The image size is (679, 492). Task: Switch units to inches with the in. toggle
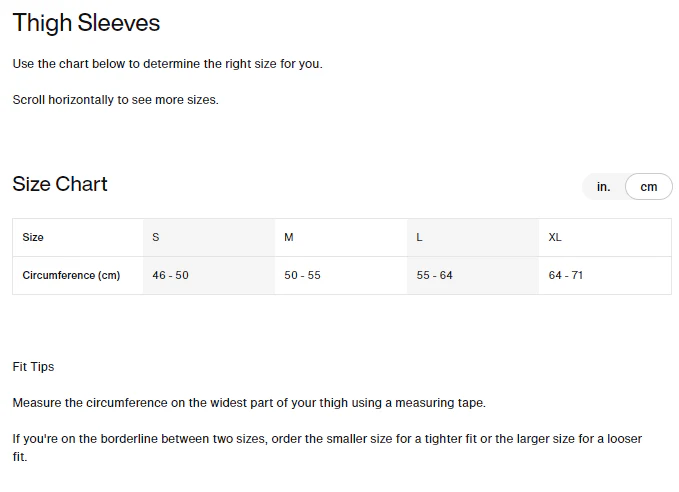(603, 187)
